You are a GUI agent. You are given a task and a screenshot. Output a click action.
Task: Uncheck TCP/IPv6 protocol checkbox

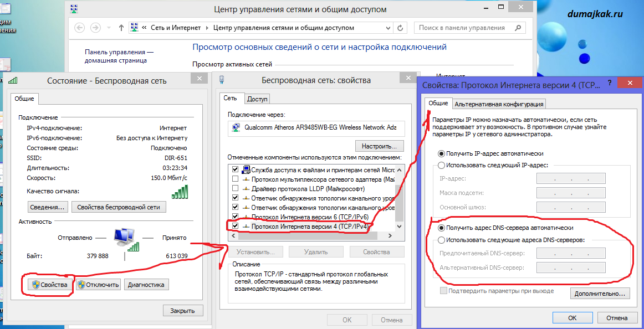[236, 216]
